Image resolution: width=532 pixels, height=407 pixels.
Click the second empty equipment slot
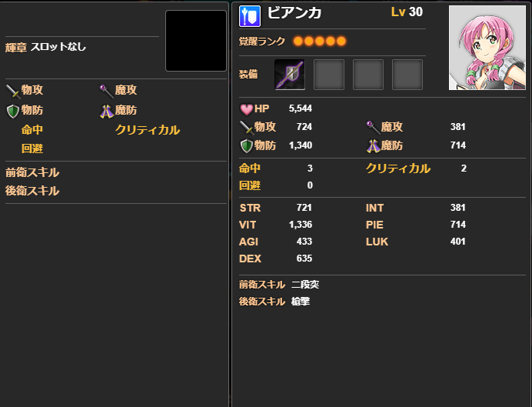(329, 75)
